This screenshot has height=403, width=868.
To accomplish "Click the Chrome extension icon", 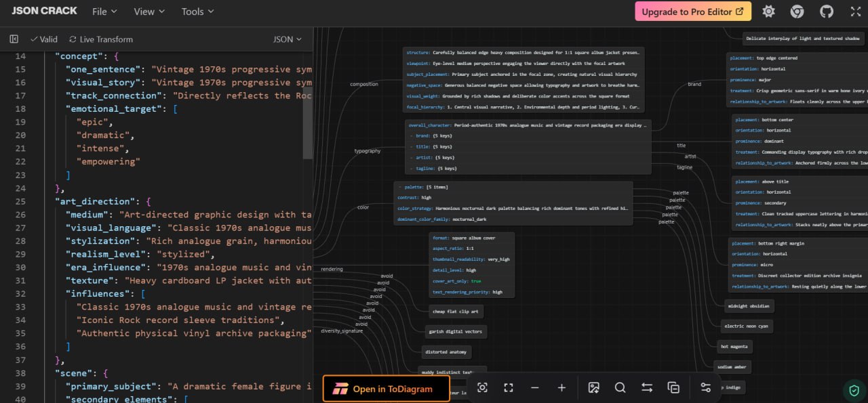I will click(x=797, y=12).
